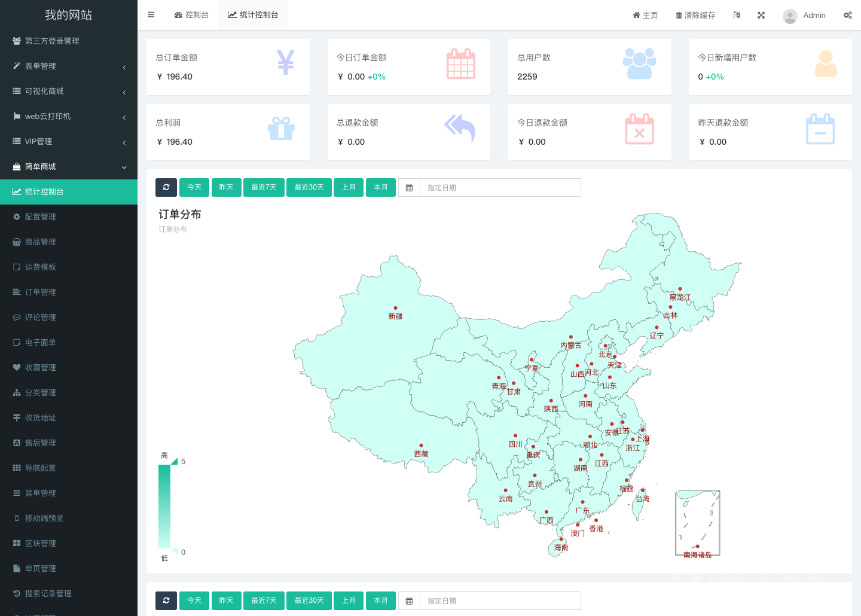
Task: Open settings gears icon at top right
Action: coord(847,15)
